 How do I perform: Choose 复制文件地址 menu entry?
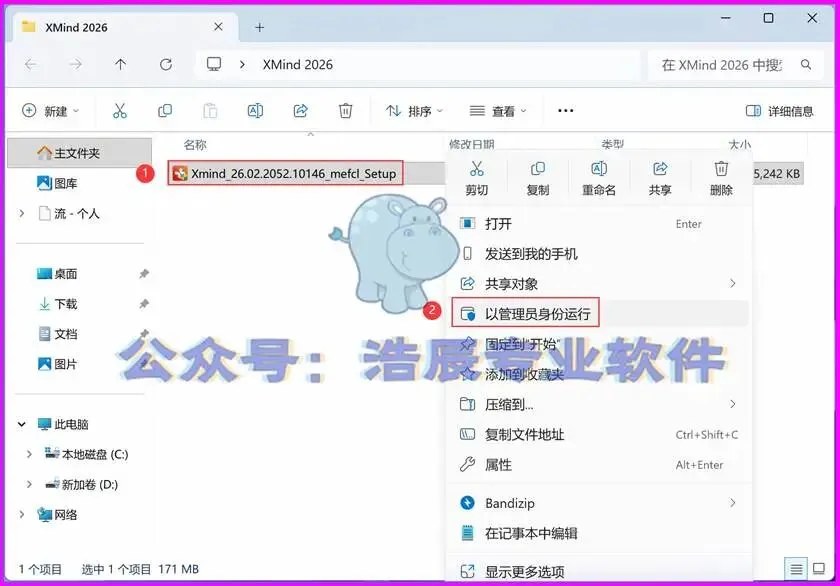point(598,434)
